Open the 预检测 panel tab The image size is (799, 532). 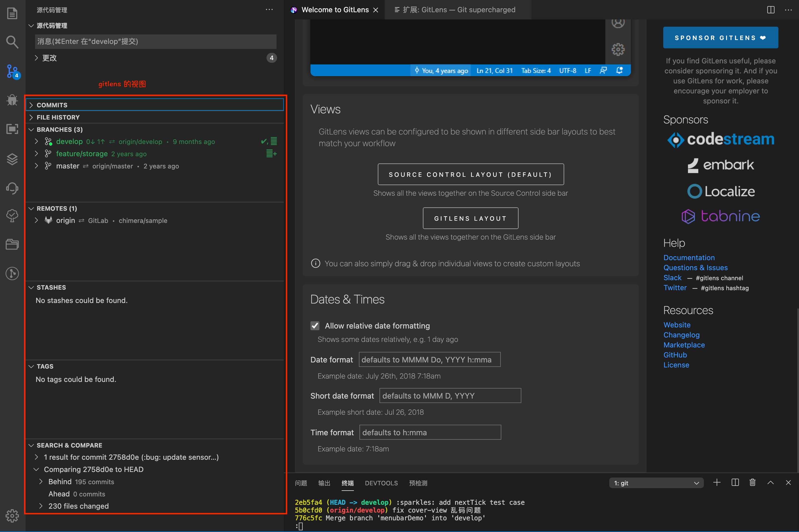(x=418, y=483)
